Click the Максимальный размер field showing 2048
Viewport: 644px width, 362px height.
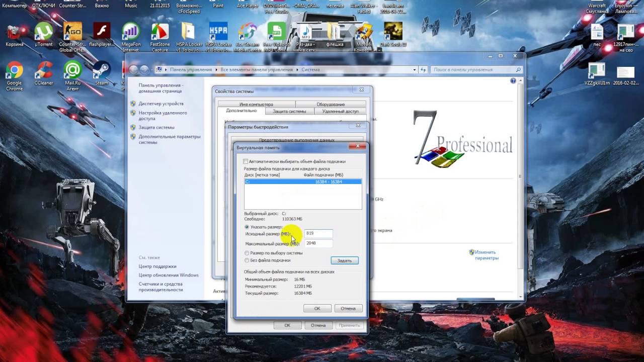tap(318, 243)
